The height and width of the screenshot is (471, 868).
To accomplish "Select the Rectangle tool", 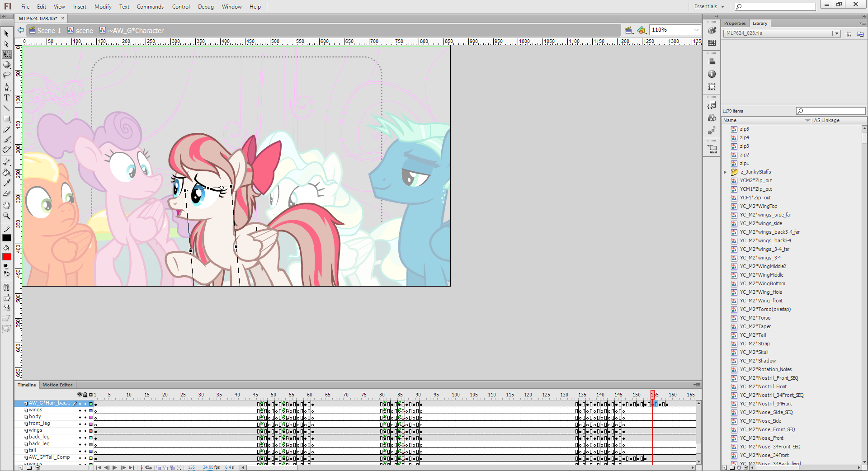I will pyautogui.click(x=6, y=118).
